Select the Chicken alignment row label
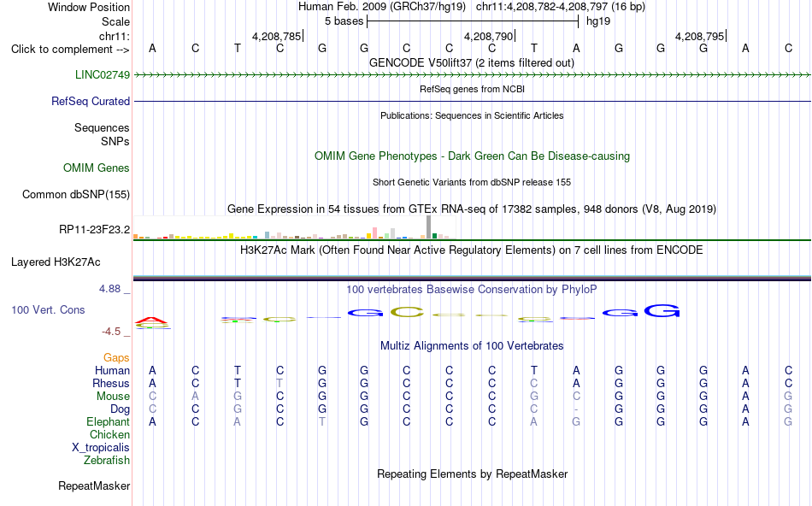The image size is (812, 506). 109,434
